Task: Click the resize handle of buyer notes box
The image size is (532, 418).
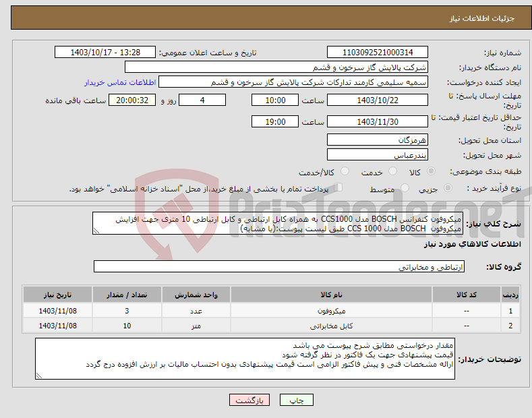Action: point(39,376)
